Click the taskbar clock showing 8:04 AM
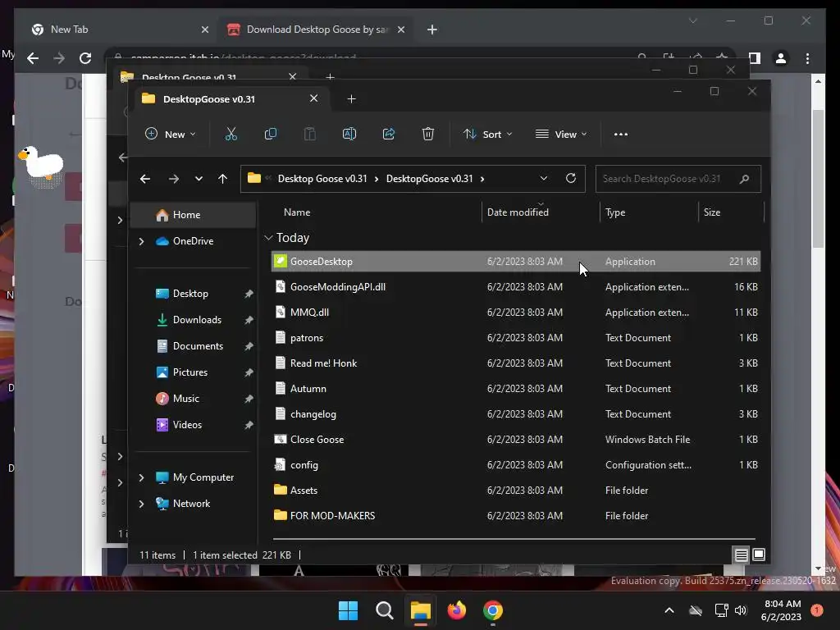Screen dimensions: 840x630 pos(781,610)
